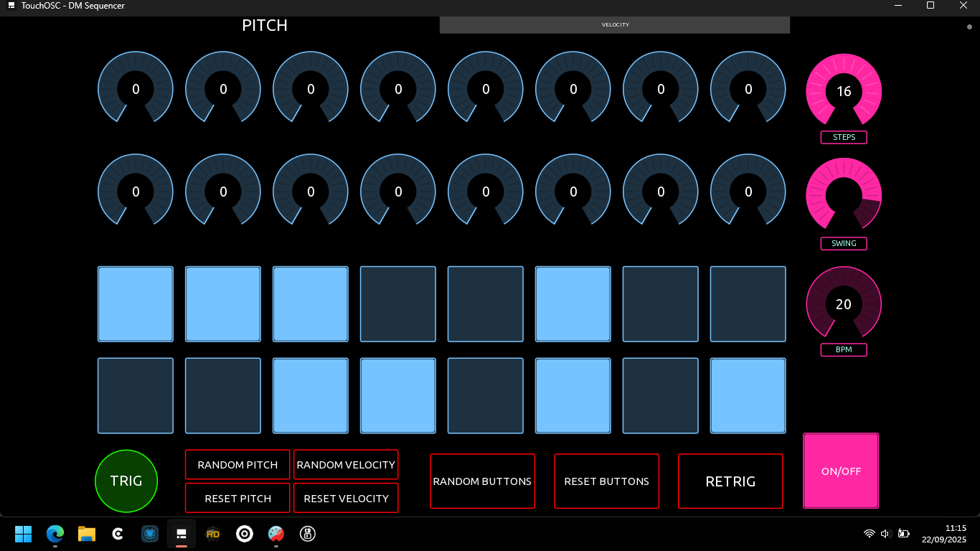Viewport: 980px width, 551px height.
Task: Enable the fourth step pad in top row
Action: [x=398, y=304]
